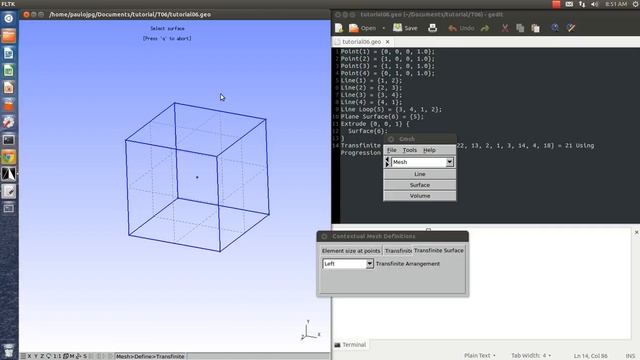Launch LibreOffice Impress from launcher
The width and height of the screenshot is (640, 360).
point(9,87)
